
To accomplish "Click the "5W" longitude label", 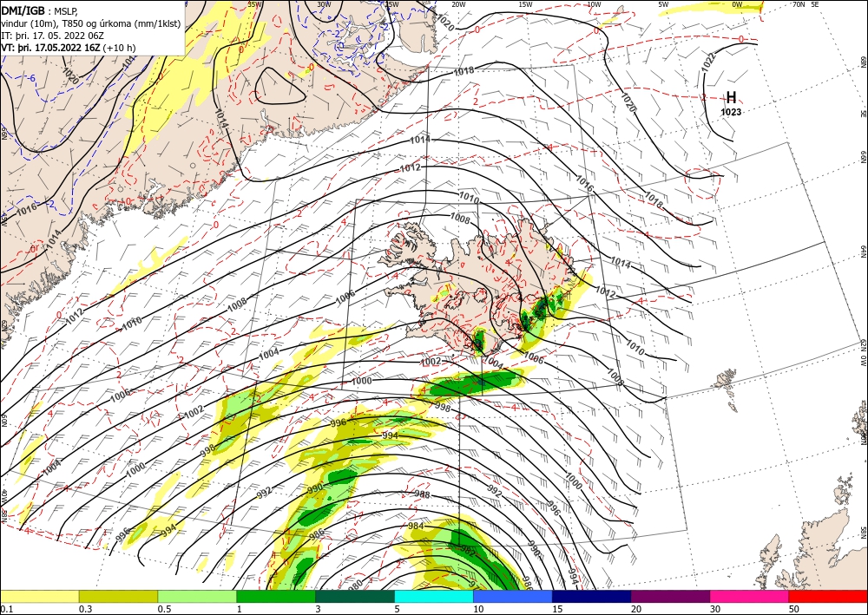I will coord(664,3).
